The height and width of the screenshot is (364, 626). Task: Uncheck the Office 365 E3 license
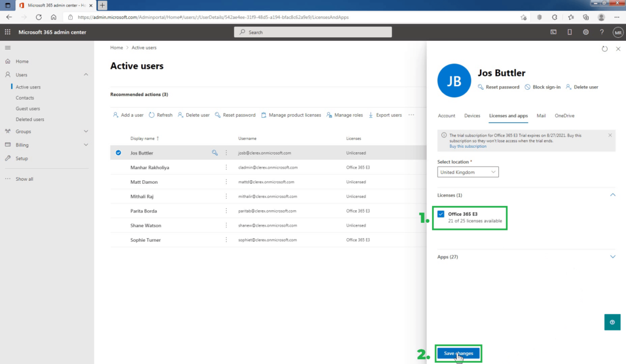pyautogui.click(x=441, y=214)
